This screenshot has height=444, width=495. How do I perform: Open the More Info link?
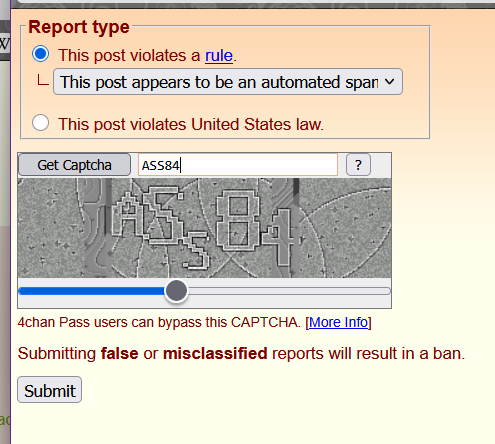[x=338, y=322]
